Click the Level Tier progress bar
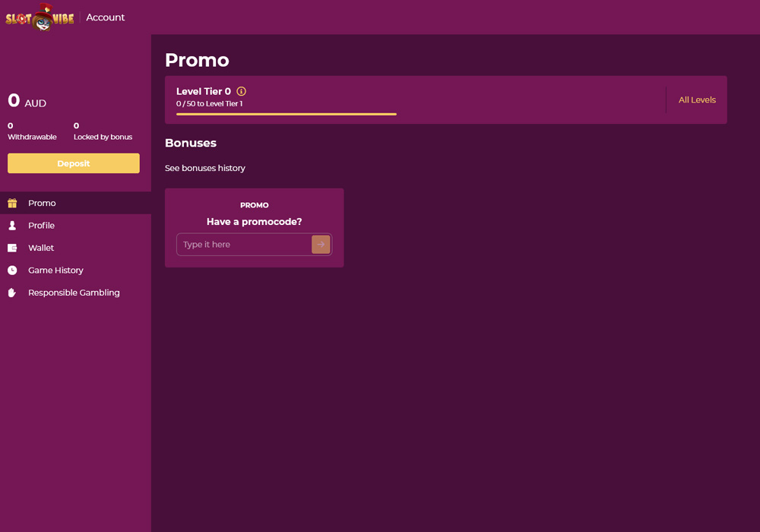The width and height of the screenshot is (760, 532). point(286,114)
